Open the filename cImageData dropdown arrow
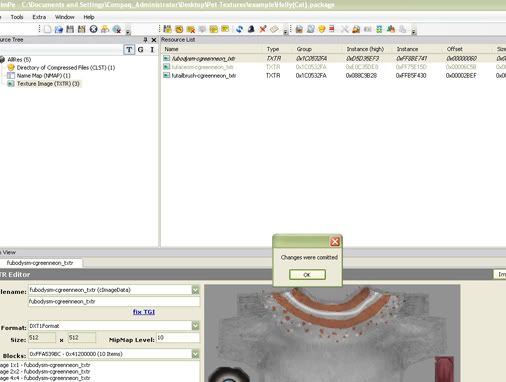 [196, 290]
